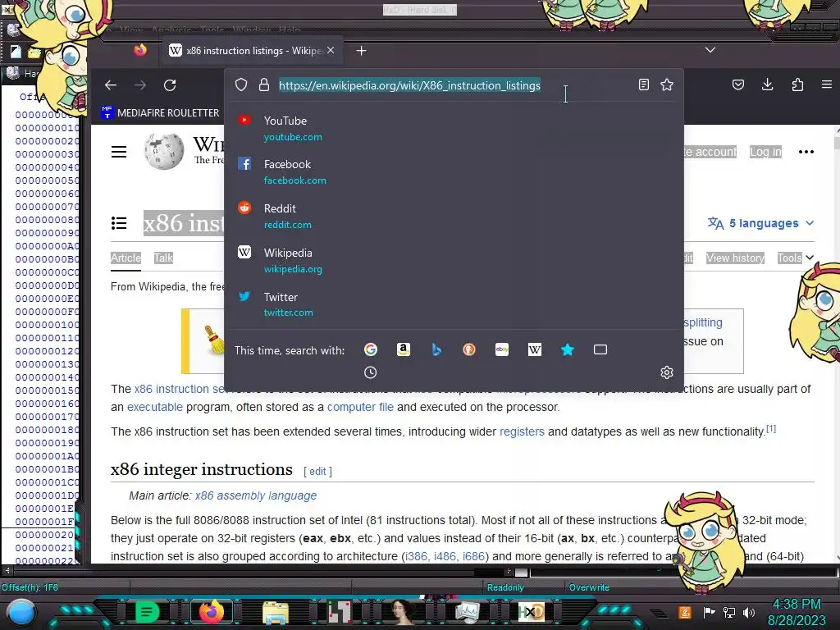Switch to the Wikipedia Talk tab
840x630 pixels.
[163, 258]
